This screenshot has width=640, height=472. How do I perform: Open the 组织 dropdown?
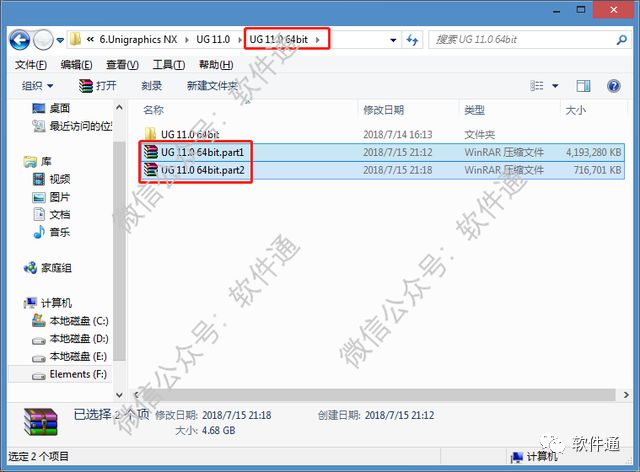tap(38, 86)
